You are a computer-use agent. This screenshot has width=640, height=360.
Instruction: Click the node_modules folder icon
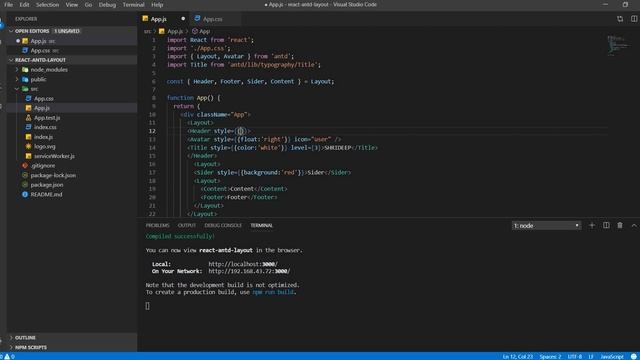[x=25, y=70]
